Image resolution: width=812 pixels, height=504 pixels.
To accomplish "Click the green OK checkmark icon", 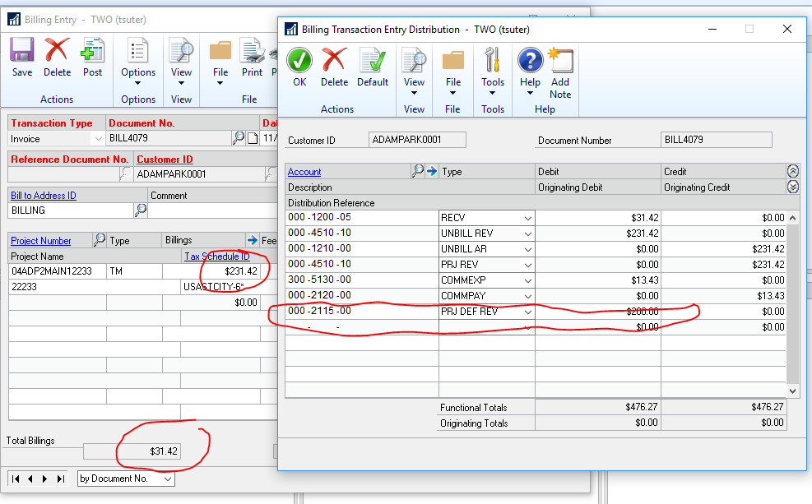I will pyautogui.click(x=299, y=61).
